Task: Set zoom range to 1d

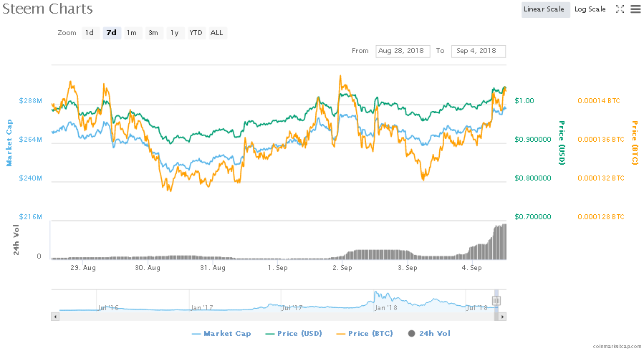Action: (x=90, y=33)
